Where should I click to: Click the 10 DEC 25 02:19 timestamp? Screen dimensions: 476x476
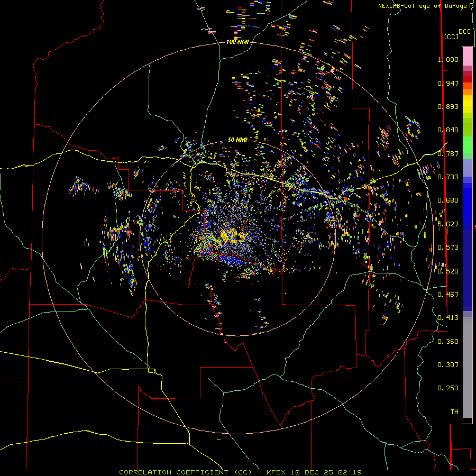click(326, 472)
